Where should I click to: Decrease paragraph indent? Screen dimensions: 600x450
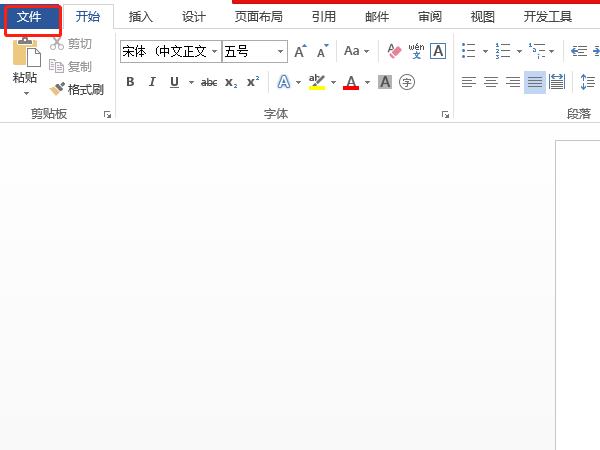pyautogui.click(x=579, y=51)
